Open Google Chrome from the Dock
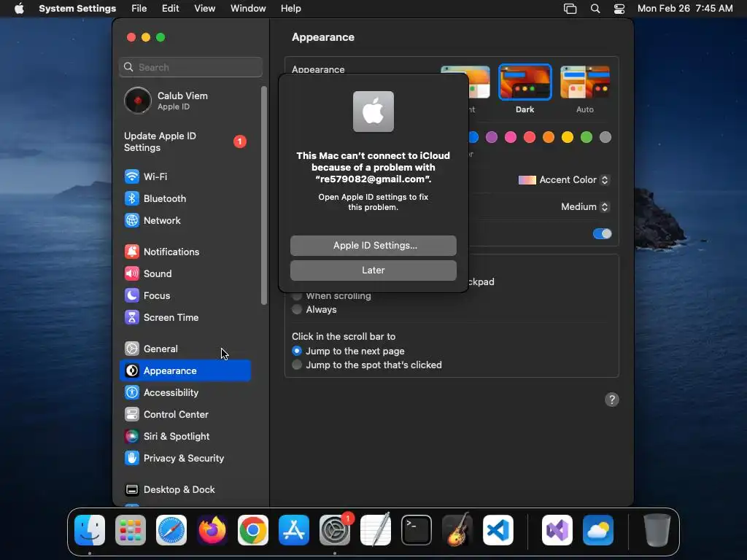The width and height of the screenshot is (747, 560). point(253,530)
